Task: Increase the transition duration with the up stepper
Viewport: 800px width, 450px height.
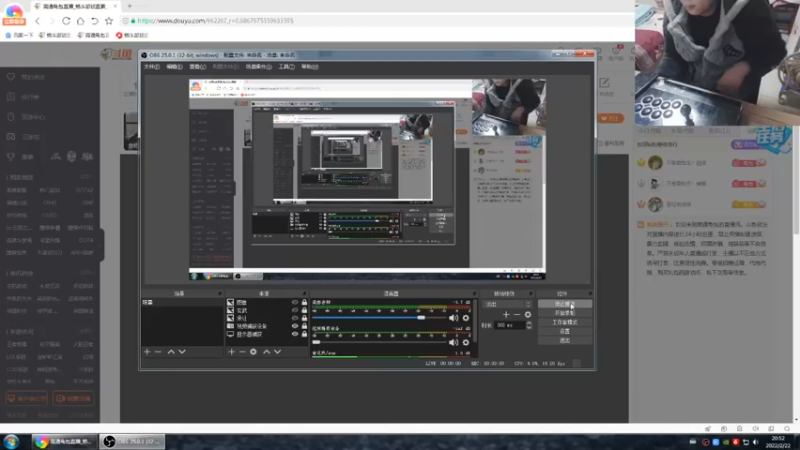Action: coord(529,322)
